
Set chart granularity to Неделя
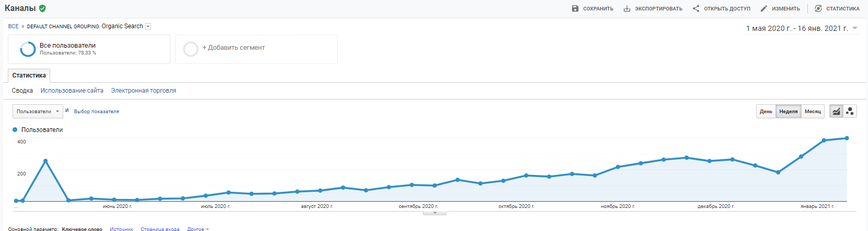pos(788,112)
